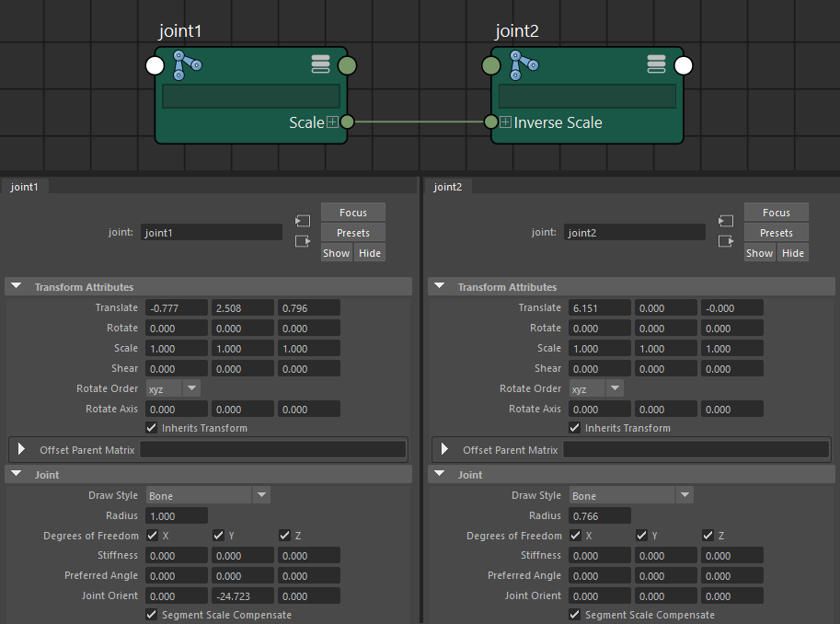
Task: Open joint2 Presets button
Action: tap(776, 233)
